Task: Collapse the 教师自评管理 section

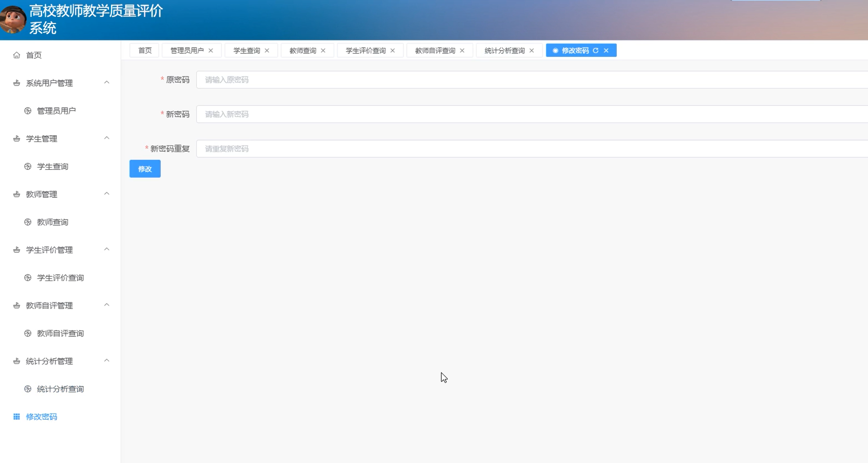Action: tap(107, 305)
